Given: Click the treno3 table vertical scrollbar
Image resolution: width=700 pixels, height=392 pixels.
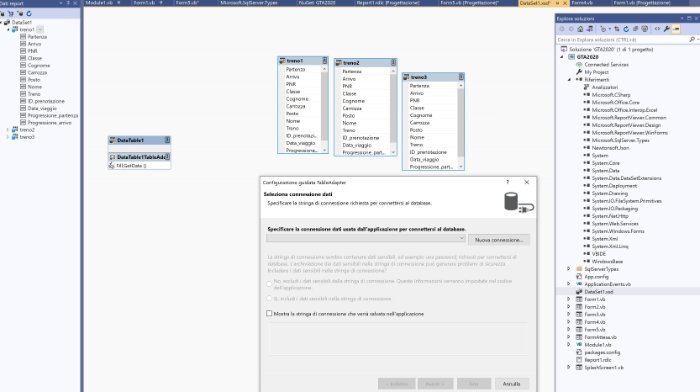Looking at the screenshot, I should [461, 126].
